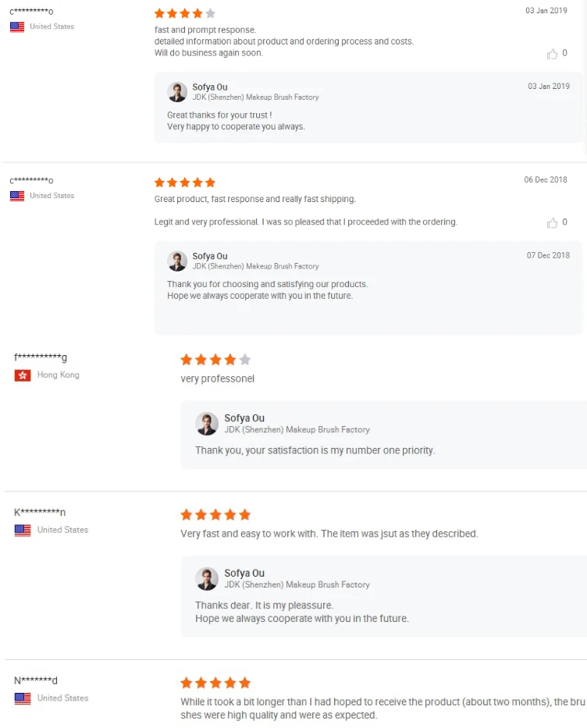
Task: Click reviewer name f**********g
Action: pos(41,357)
